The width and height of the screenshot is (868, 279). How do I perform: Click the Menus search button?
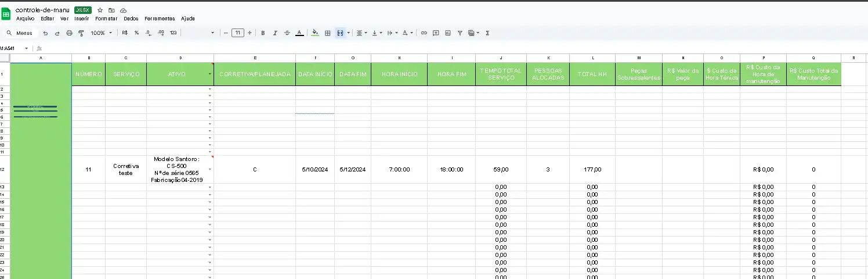tap(20, 33)
